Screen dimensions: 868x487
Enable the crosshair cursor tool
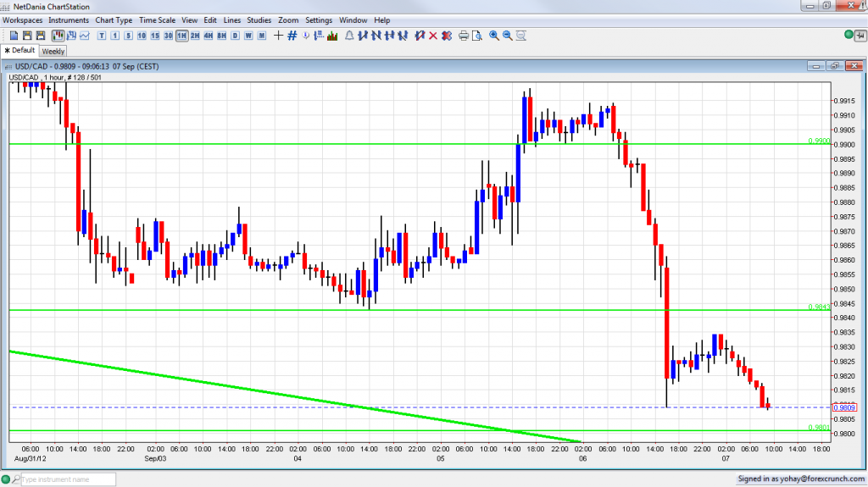pos(278,36)
